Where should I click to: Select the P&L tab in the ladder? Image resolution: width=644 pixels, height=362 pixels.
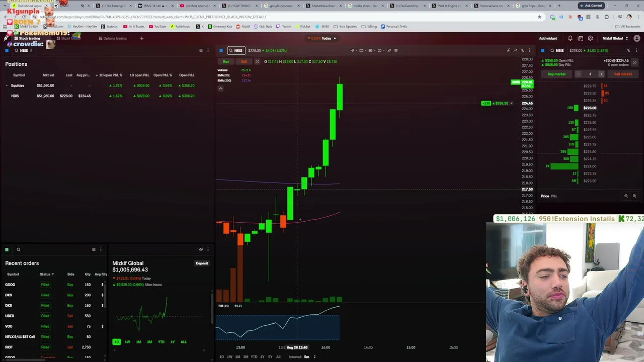(x=554, y=196)
